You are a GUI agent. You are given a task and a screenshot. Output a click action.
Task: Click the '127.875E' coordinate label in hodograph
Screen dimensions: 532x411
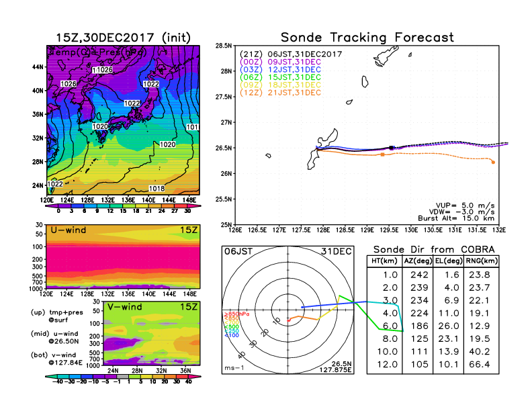click(x=335, y=370)
